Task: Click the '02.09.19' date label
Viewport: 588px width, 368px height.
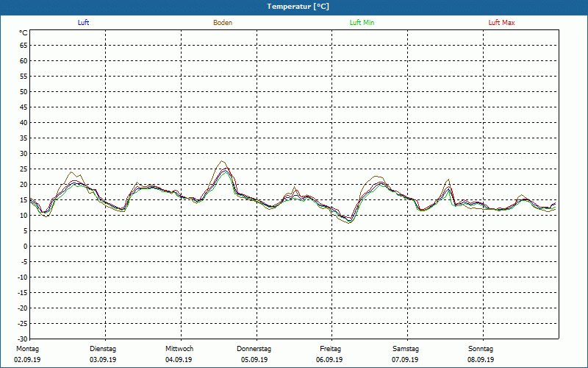Action: click(x=27, y=360)
